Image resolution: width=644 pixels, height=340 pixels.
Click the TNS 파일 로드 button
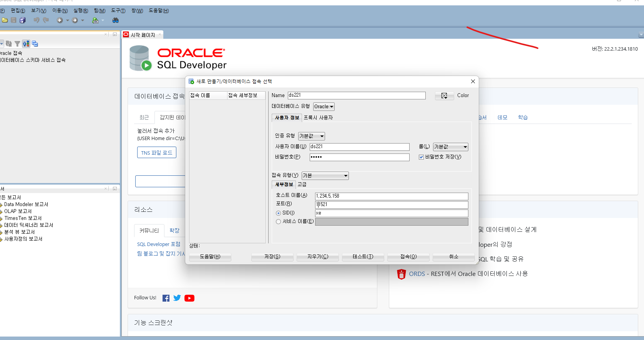click(x=157, y=153)
